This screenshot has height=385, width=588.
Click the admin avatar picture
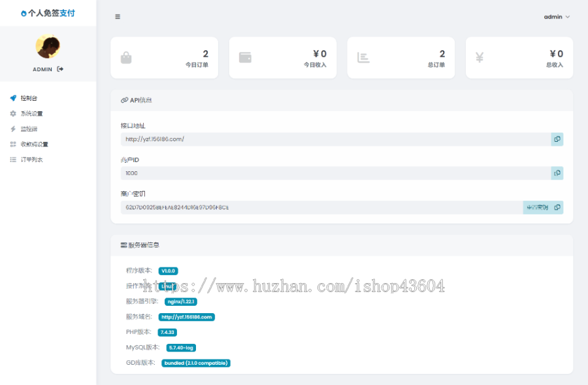48,47
